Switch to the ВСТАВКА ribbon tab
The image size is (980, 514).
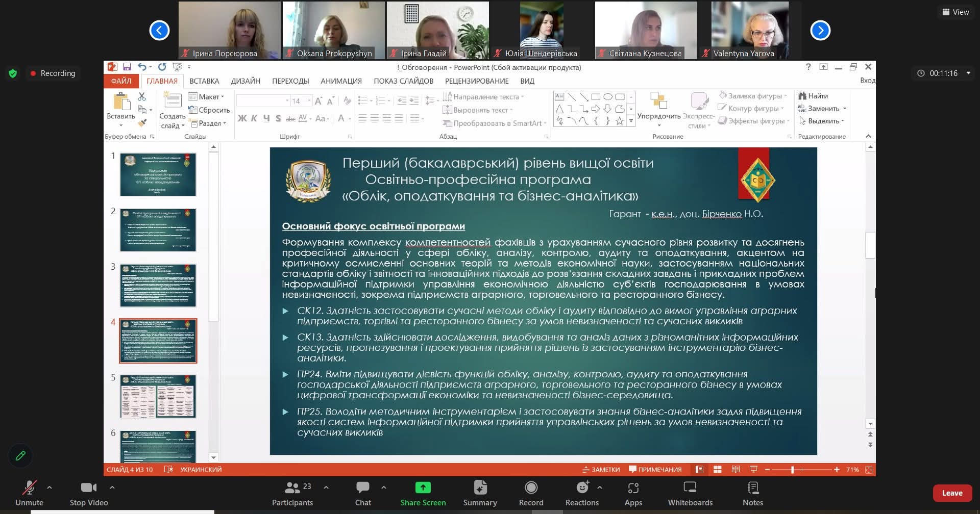[x=204, y=81]
